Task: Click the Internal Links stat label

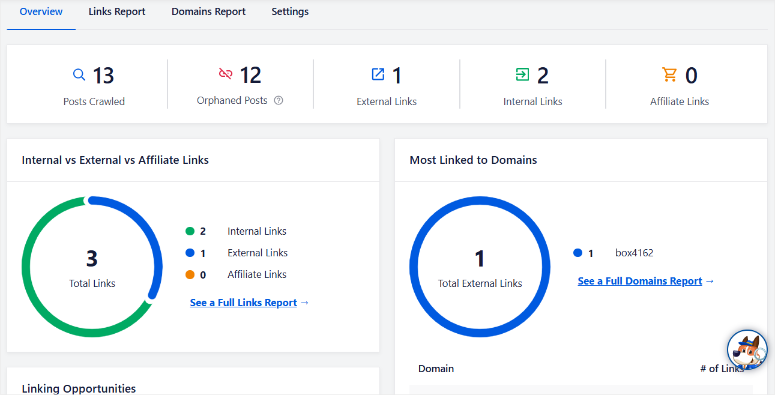Action: pyautogui.click(x=532, y=101)
